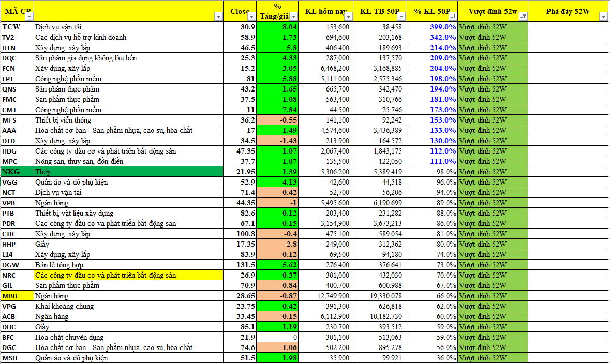Viewport: 610px width, 364px height.
Task: Click the Vượt đỉnh 52w active filter icon
Action: pos(523,17)
